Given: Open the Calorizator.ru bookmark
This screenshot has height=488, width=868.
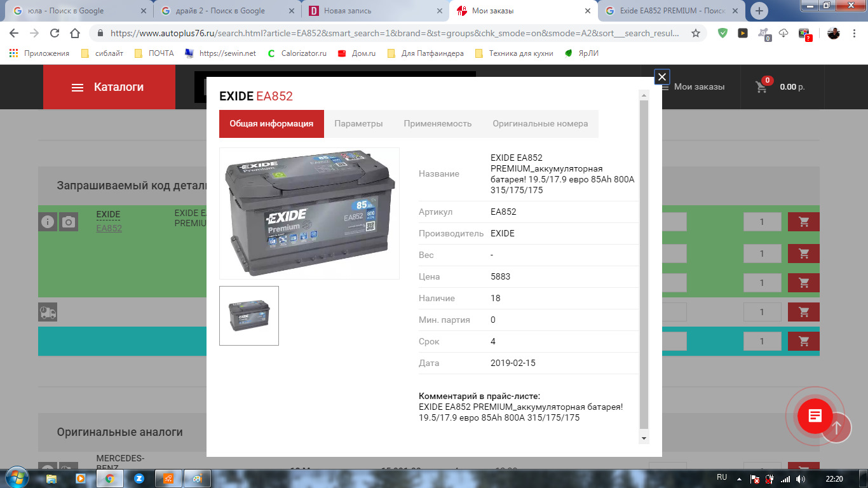Looking at the screenshot, I should (297, 53).
